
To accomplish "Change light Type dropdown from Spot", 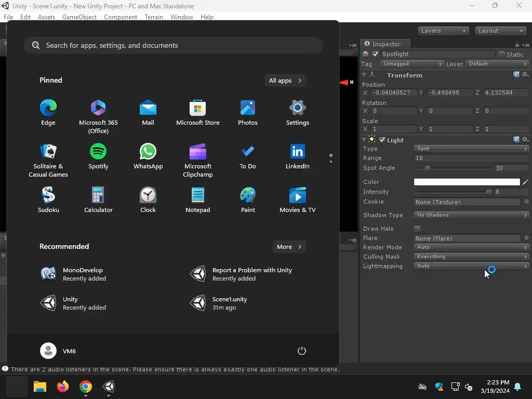I will 471,149.
